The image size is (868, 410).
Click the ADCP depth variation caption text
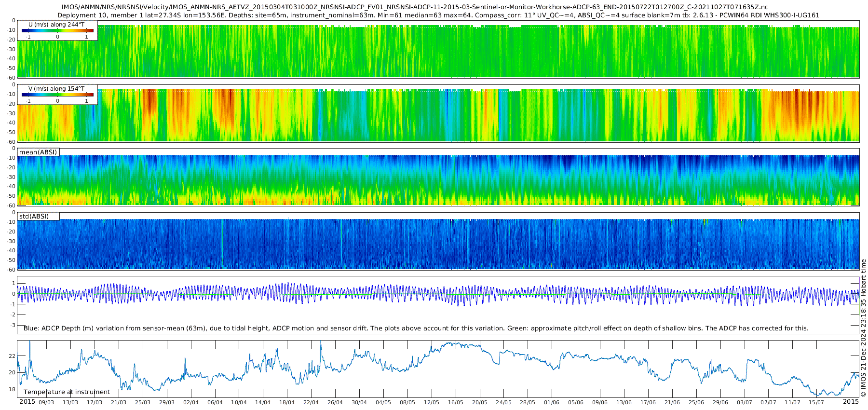pyautogui.click(x=416, y=328)
